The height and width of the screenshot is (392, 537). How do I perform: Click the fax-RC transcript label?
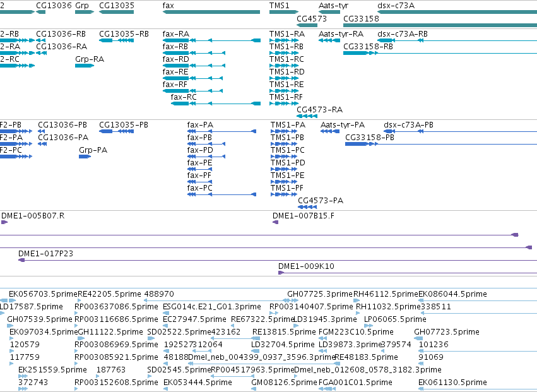click(184, 97)
